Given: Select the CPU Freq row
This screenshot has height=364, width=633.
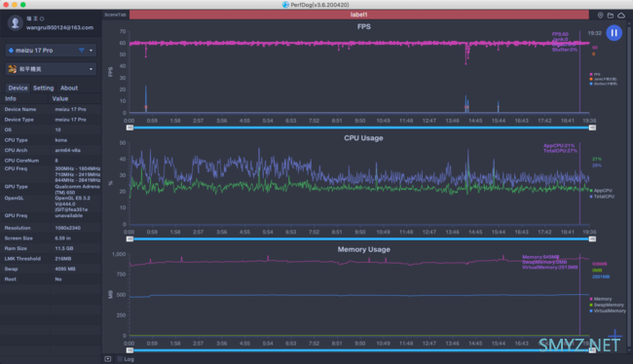Looking at the screenshot, I should click(51, 174).
